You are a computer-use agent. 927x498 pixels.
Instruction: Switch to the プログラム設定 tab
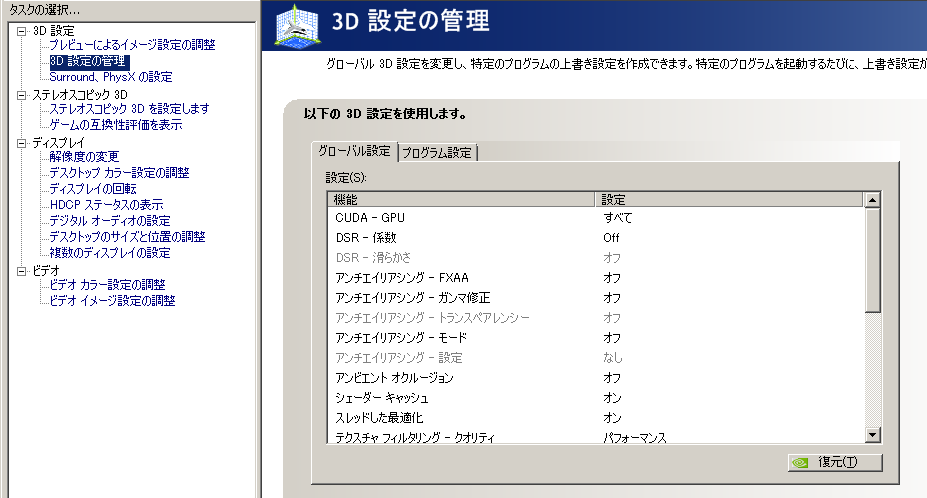437,153
